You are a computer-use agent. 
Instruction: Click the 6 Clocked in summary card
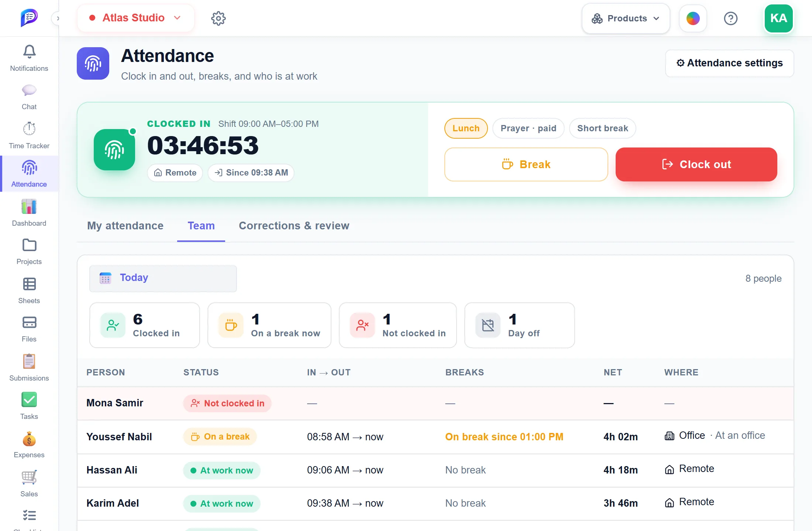point(145,325)
